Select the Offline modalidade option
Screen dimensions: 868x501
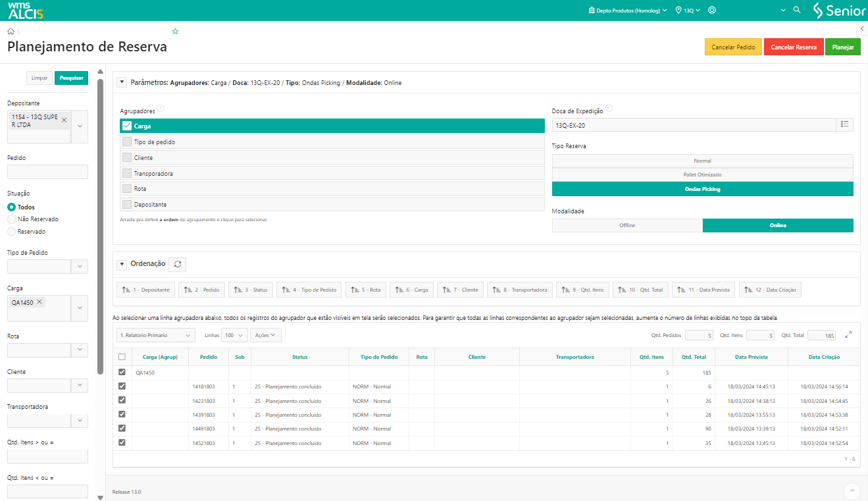[626, 225]
